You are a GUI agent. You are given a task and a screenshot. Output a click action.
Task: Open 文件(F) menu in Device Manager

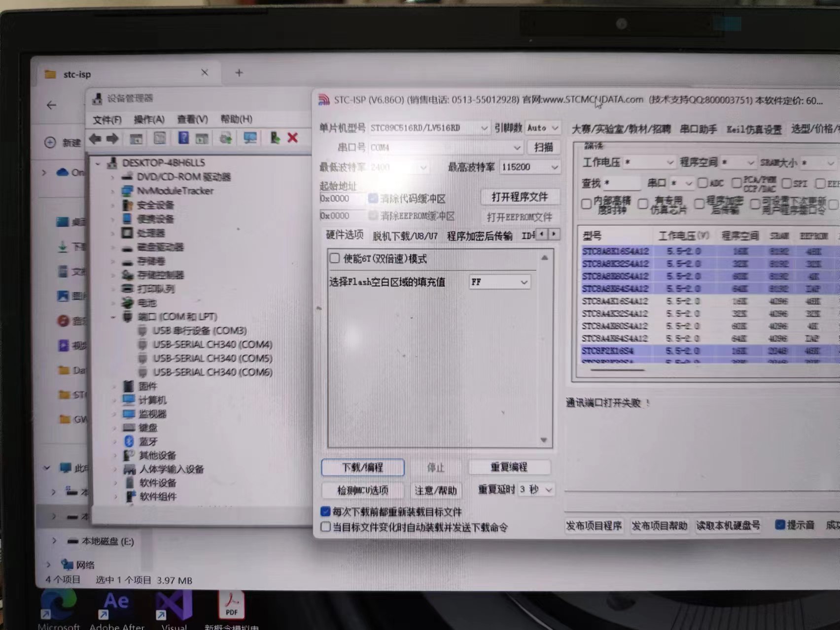click(107, 120)
